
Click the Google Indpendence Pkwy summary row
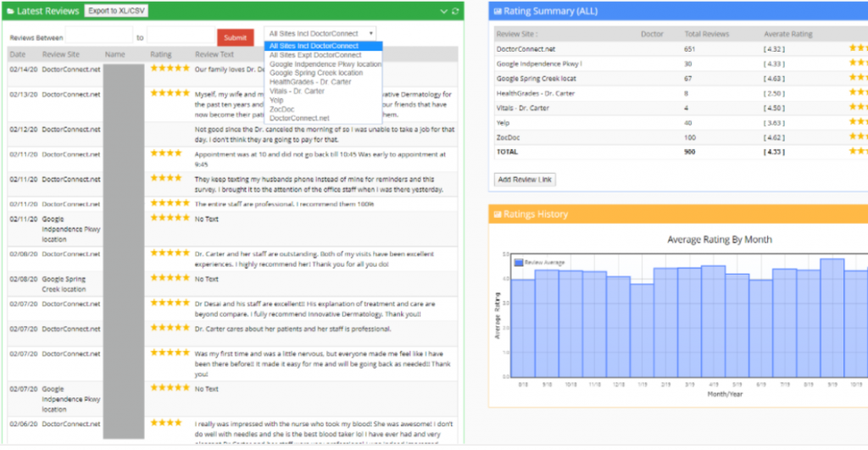pos(681,64)
